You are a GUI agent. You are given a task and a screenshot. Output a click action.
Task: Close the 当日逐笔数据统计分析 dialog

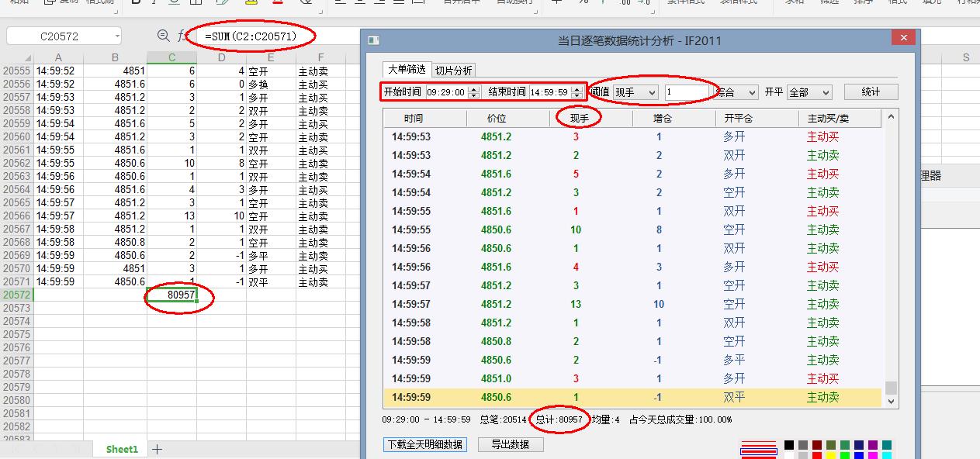tap(903, 39)
